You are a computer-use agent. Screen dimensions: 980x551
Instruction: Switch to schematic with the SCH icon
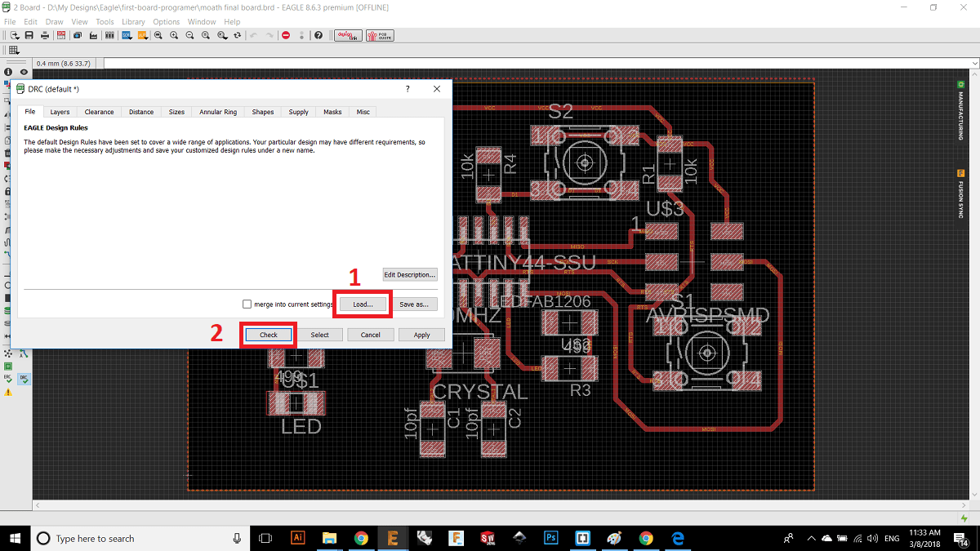(x=61, y=36)
